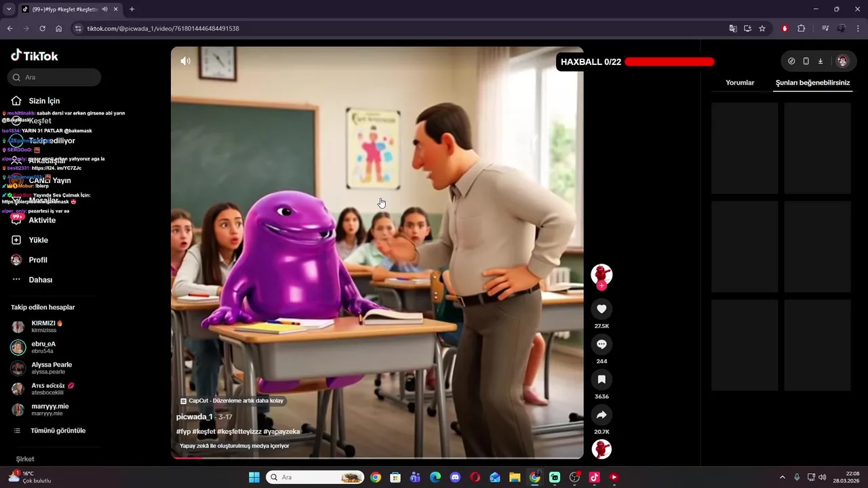Click the red HAXBALL 0/22 progress bar
The image size is (868, 488).
point(669,62)
